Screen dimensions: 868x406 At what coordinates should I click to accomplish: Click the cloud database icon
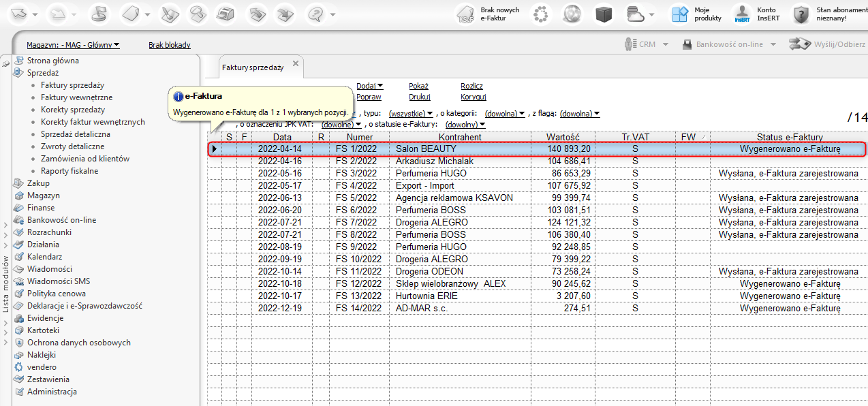click(635, 14)
